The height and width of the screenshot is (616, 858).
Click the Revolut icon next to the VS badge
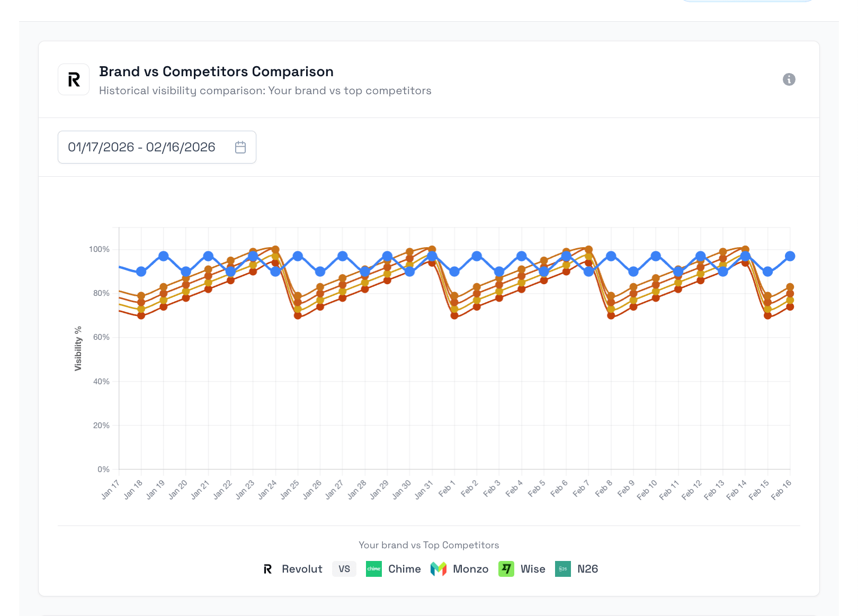click(x=268, y=569)
